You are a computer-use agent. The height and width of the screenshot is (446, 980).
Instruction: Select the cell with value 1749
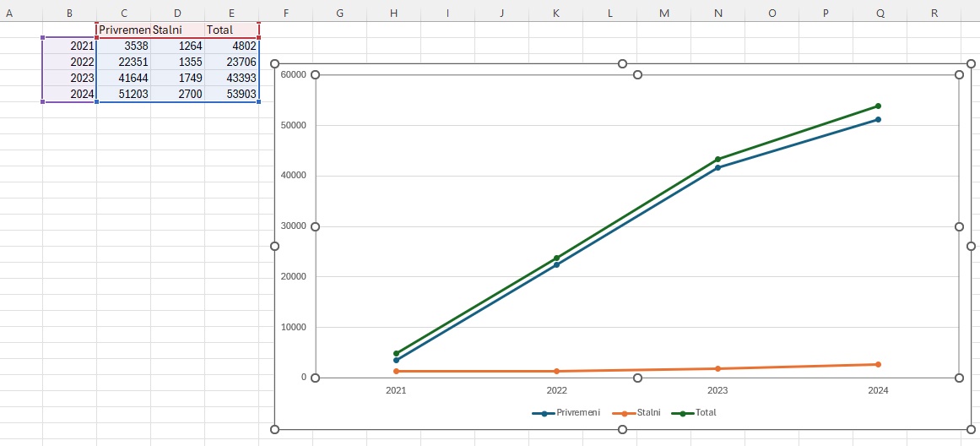177,78
